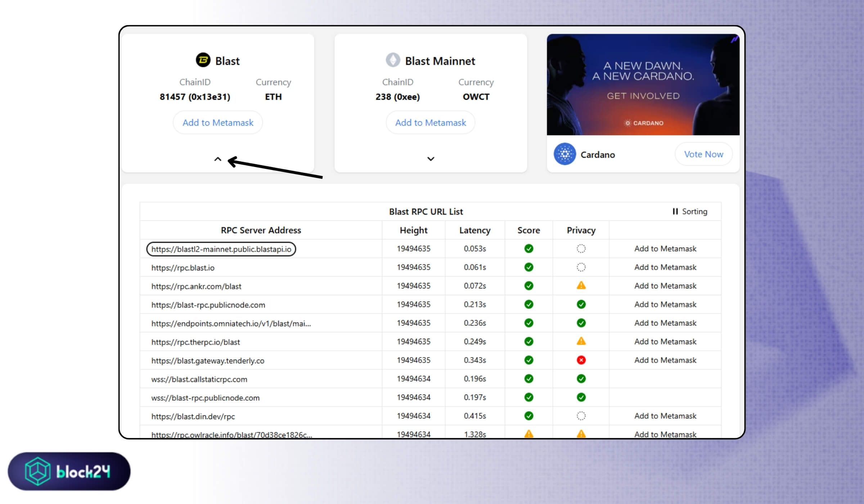Click privacy check for wss://blast-rpc.publicnode.com

(x=581, y=397)
